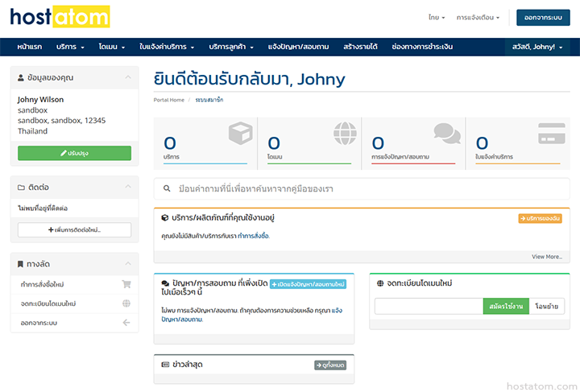The width and height of the screenshot is (580, 392).
Task: Click the View More... link
Action: 546,257
